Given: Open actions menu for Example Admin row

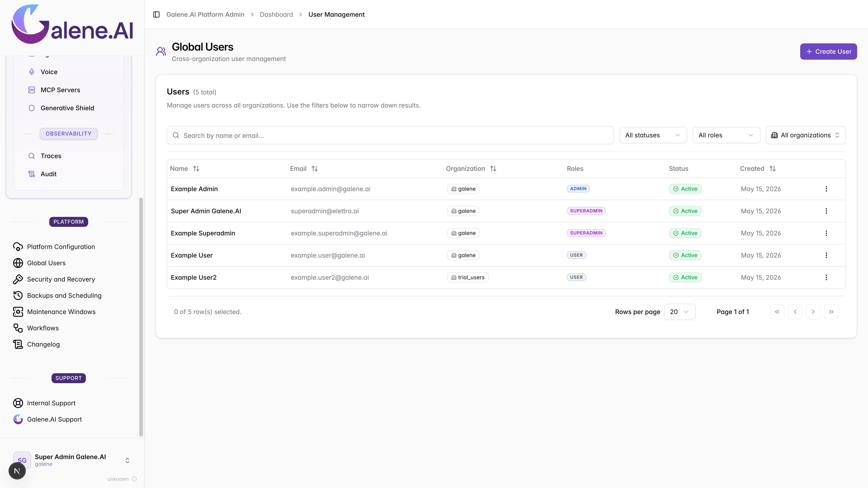Looking at the screenshot, I should tap(826, 189).
